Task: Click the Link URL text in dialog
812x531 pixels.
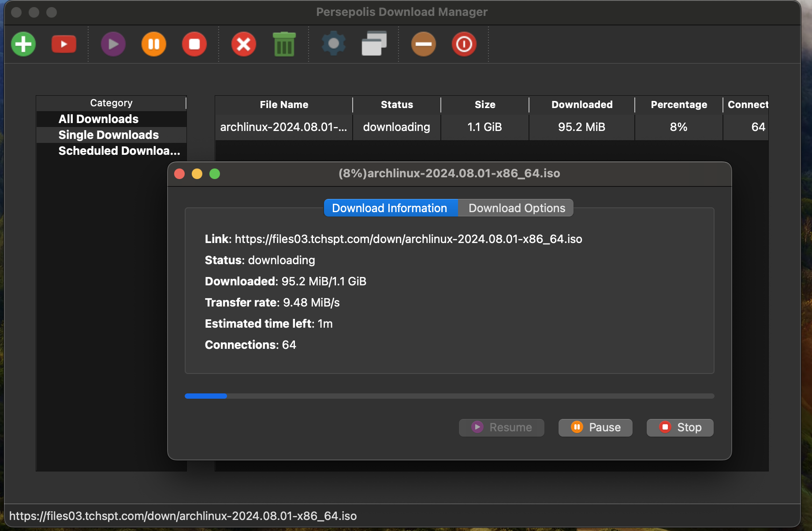Action: [409, 239]
